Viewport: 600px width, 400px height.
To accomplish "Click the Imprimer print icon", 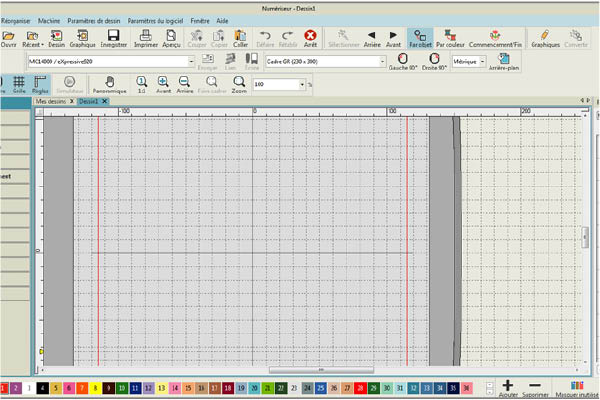I will (x=146, y=38).
